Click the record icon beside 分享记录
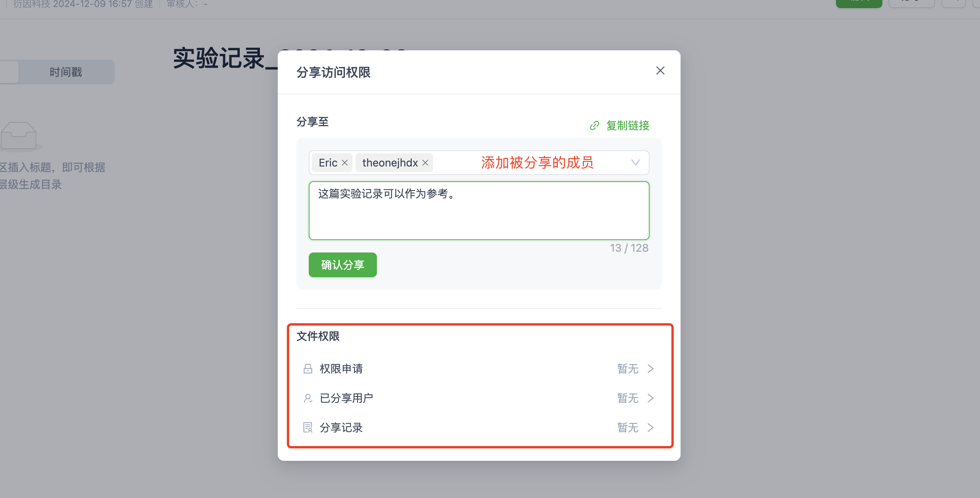The width and height of the screenshot is (980, 498). [308, 428]
